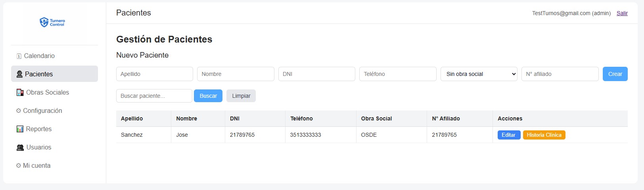Screen dimensions: 644x190
Task: Click the Calendario calendar icon
Action: [19, 56]
